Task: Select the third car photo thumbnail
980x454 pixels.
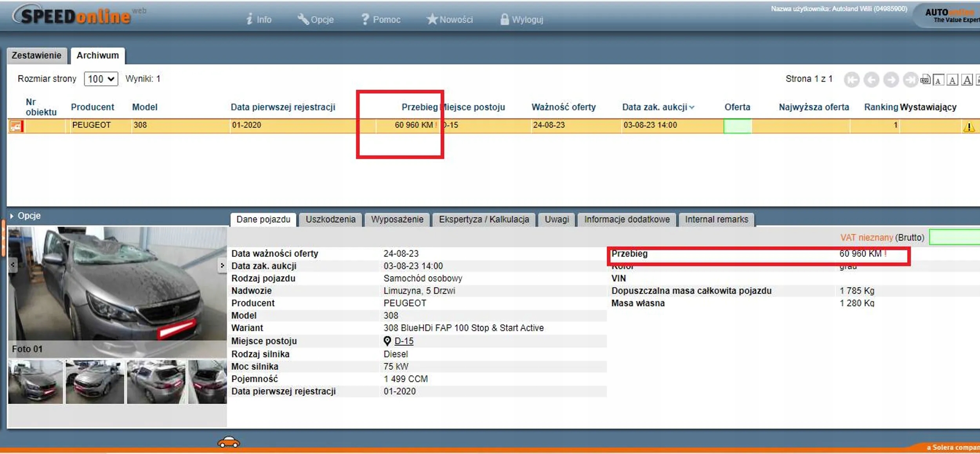Action: (156, 382)
